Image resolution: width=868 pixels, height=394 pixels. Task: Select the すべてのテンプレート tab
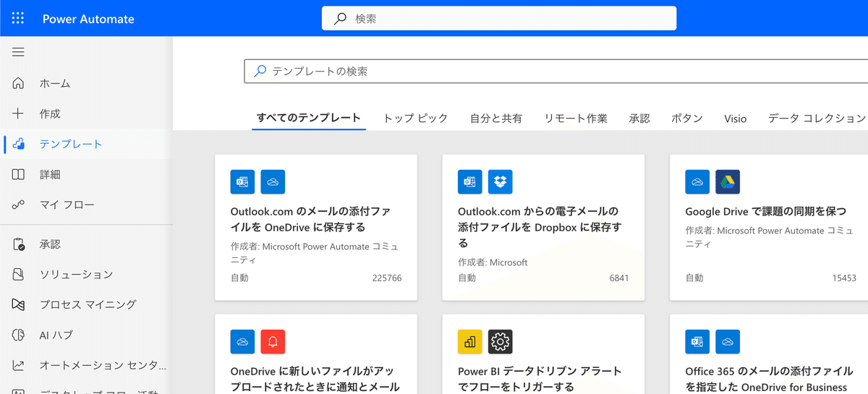tap(309, 118)
